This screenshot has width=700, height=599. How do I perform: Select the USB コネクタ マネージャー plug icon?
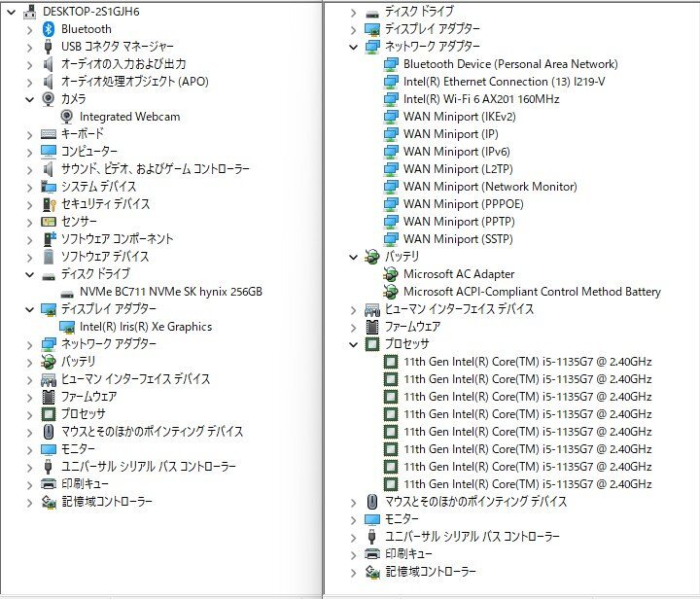click(49, 47)
